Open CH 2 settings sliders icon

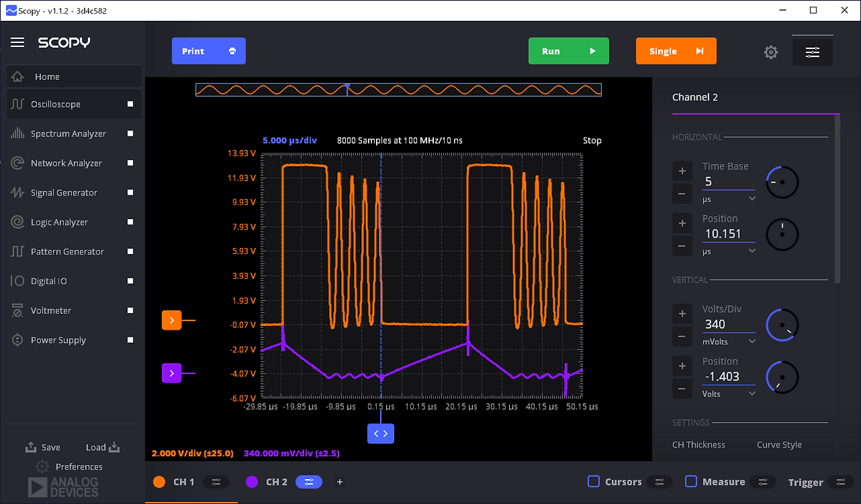[x=309, y=482]
